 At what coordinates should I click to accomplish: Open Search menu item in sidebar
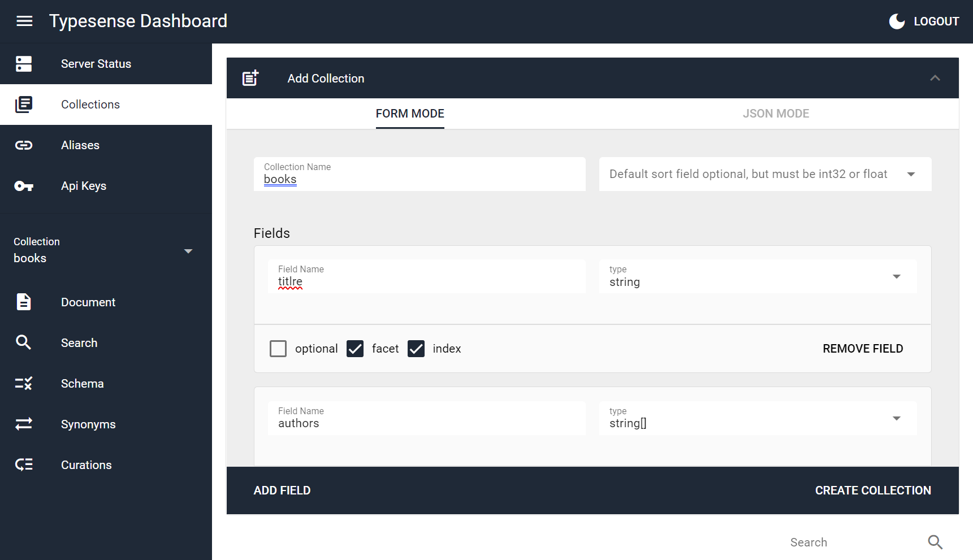106,343
